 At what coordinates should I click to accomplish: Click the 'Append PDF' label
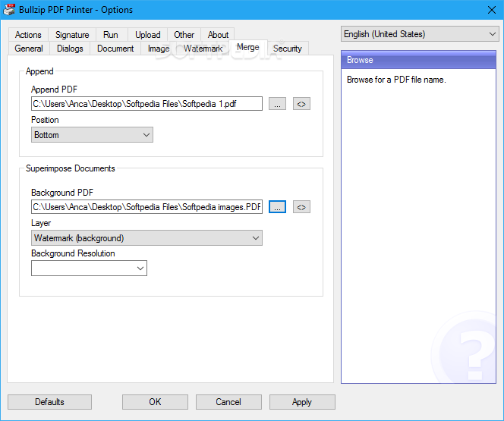click(54, 90)
